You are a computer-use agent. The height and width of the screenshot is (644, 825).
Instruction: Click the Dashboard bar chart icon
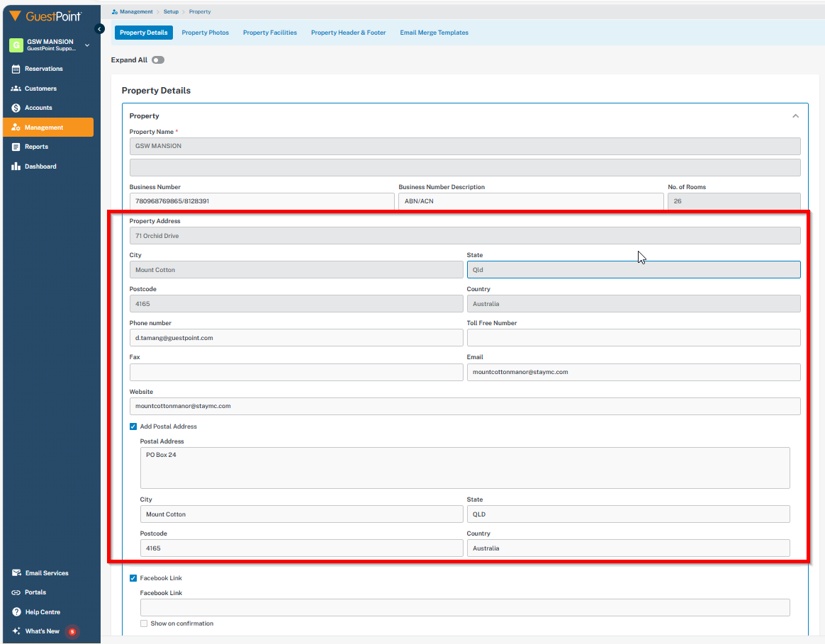tap(16, 166)
